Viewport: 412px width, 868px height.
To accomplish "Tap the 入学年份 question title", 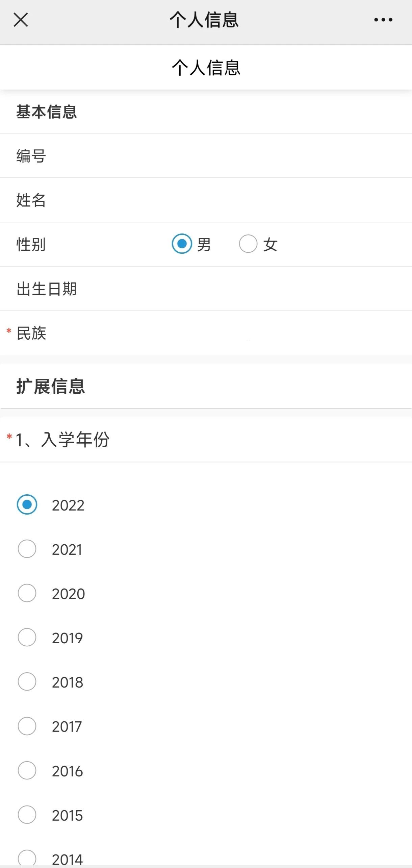I will pos(62,440).
